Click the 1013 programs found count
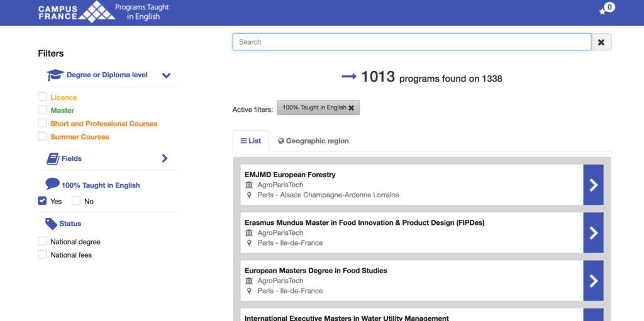Viewport: 644px width, 321px height. pos(431,77)
